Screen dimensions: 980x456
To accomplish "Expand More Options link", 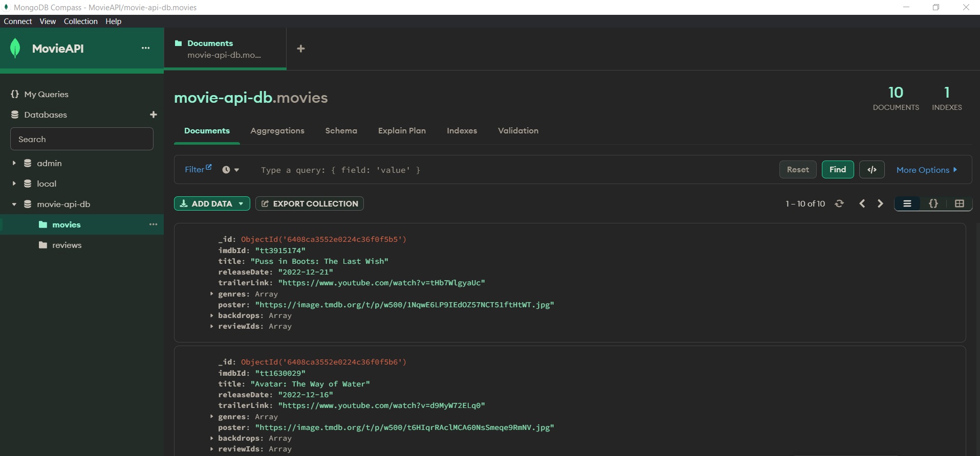I will pyautogui.click(x=927, y=170).
